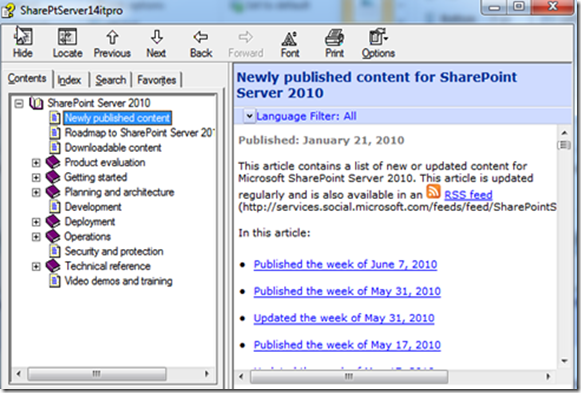Click the Downloadable content page icon
Screen dimensions: 581x393
(x=55, y=147)
